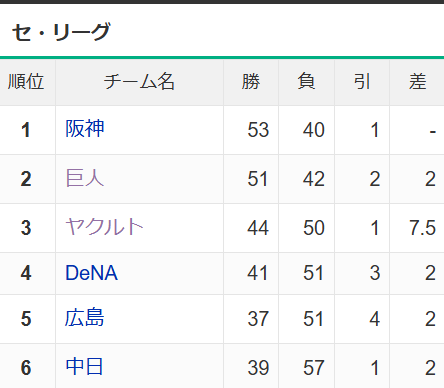The image size is (444, 388).
Task: Select 阪神's win count 53
Action: [x=258, y=130]
